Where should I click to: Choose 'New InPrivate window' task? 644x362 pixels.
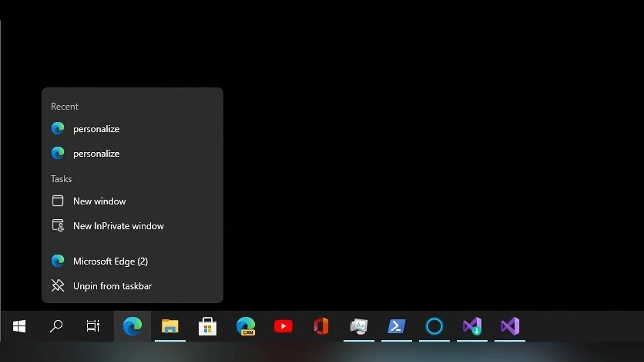point(118,226)
